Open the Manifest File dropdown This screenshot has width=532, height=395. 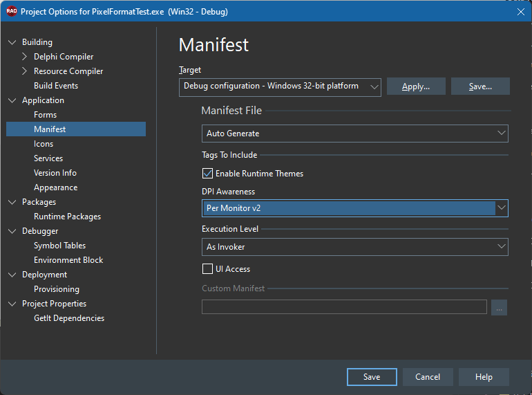tap(355, 134)
